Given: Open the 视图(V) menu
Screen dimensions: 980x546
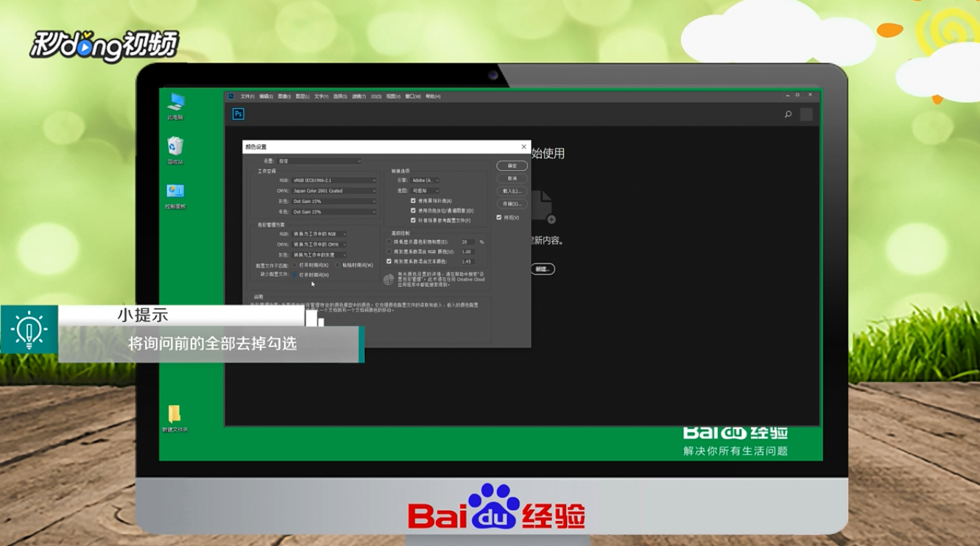Looking at the screenshot, I should 393,96.
